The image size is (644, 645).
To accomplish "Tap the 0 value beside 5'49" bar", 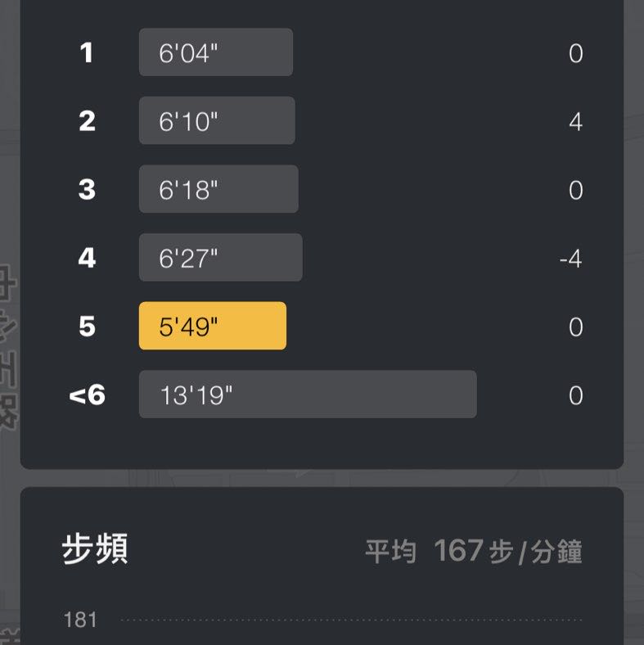I will [x=575, y=327].
